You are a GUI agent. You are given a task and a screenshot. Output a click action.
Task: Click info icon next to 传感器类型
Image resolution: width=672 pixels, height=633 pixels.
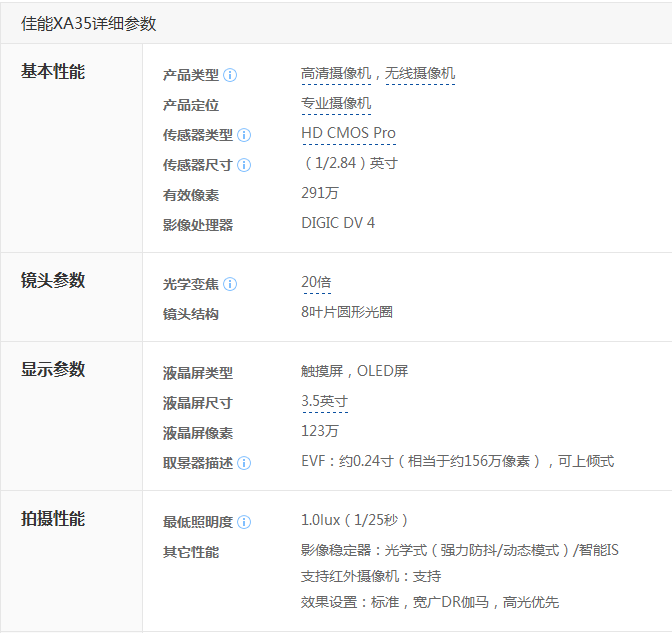(x=244, y=135)
